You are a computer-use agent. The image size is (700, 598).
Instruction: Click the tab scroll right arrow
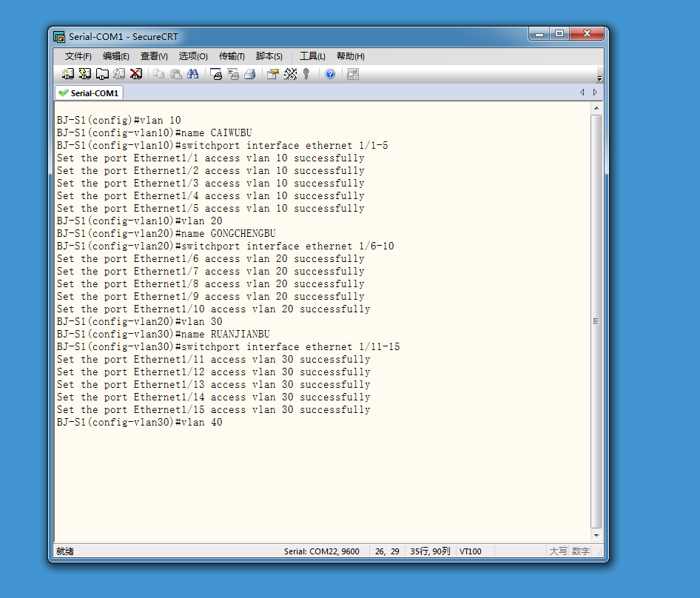click(x=595, y=92)
